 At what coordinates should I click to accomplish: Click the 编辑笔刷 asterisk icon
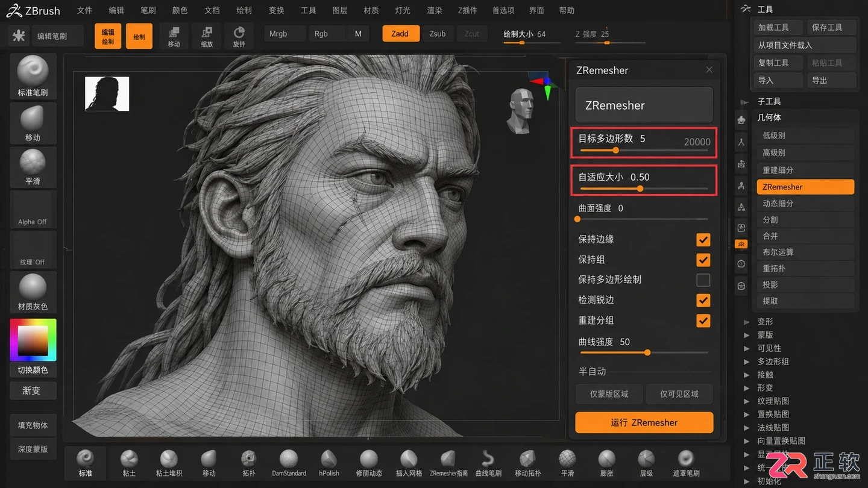(19, 36)
